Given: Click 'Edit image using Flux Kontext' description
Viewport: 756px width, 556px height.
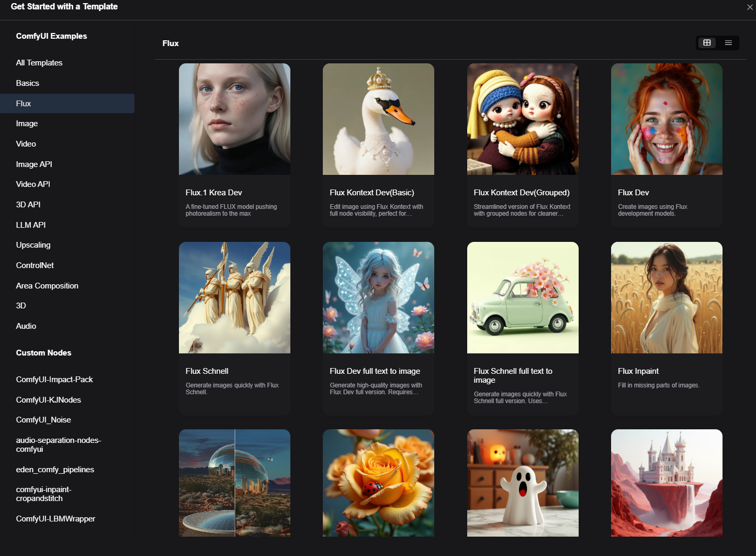Looking at the screenshot, I should (377, 210).
